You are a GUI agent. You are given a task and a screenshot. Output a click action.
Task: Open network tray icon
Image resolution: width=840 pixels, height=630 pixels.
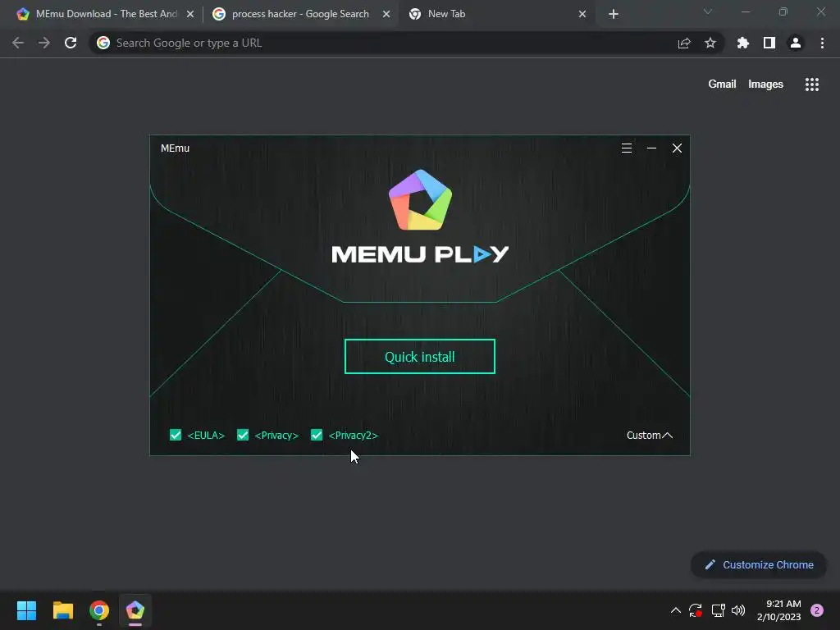click(718, 610)
